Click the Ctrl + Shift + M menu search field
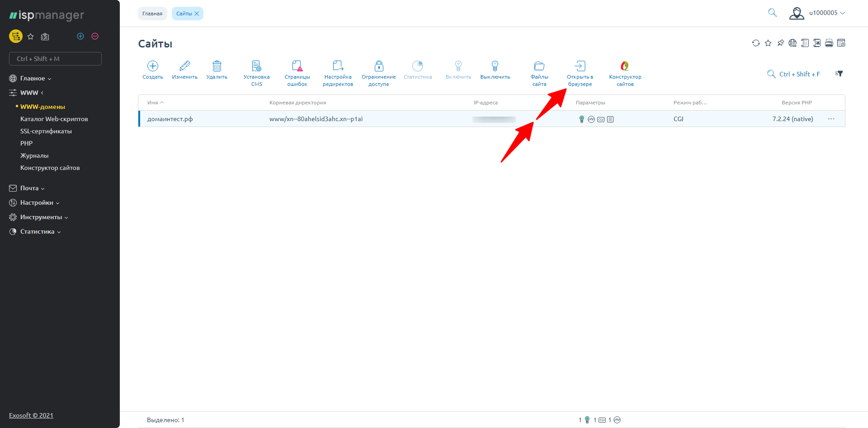The image size is (868, 428). tap(55, 59)
